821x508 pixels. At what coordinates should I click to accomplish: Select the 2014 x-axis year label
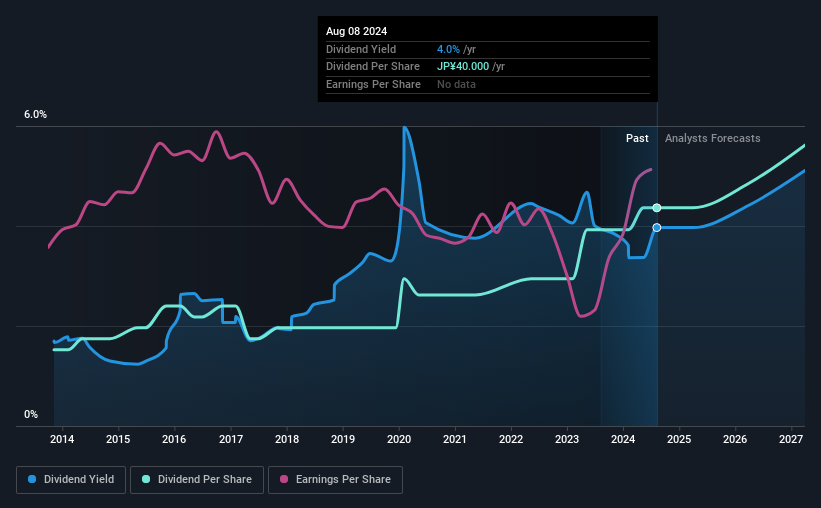click(62, 439)
